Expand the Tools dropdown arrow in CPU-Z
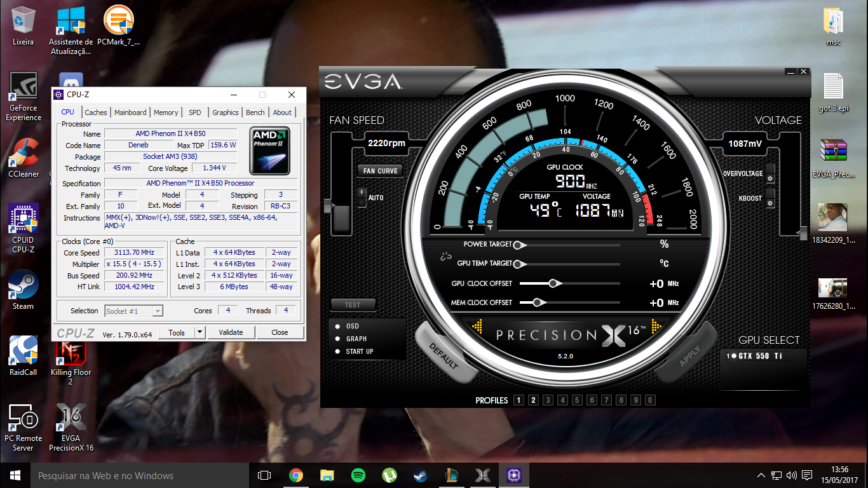Image resolution: width=868 pixels, height=488 pixels. [x=200, y=332]
